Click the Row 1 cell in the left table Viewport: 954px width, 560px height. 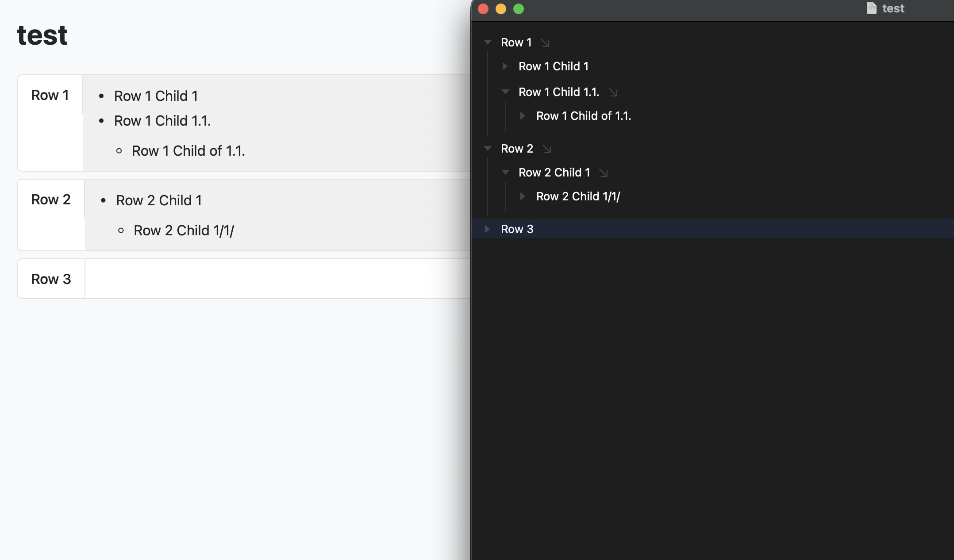pyautogui.click(x=50, y=95)
